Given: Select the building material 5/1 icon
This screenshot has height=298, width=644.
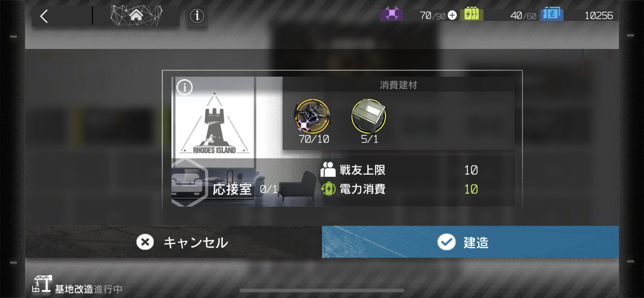Looking at the screenshot, I should 369,116.
